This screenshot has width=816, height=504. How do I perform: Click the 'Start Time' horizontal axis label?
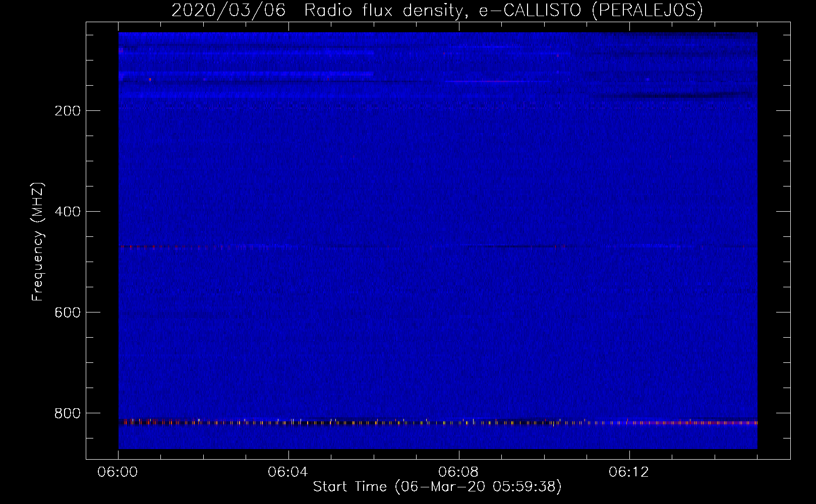[437, 487]
